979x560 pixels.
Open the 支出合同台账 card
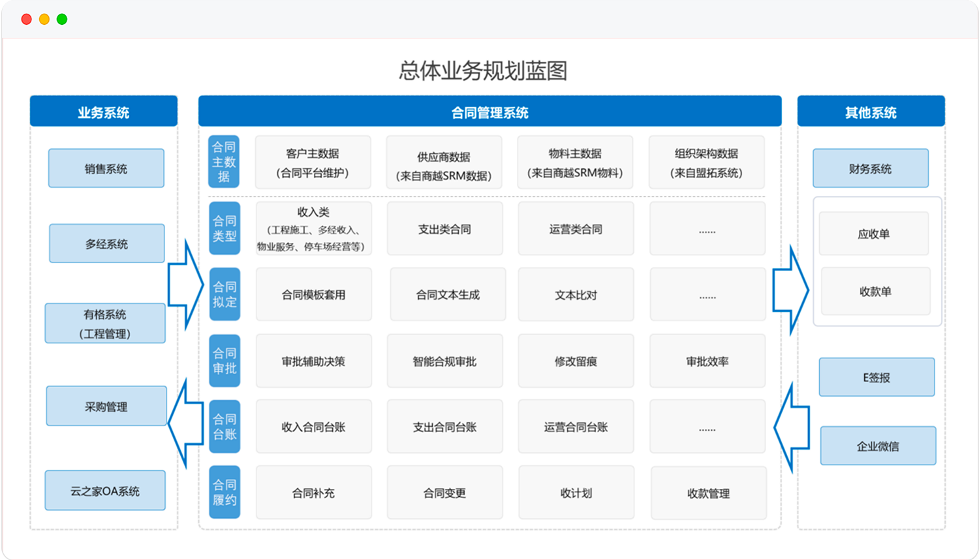(x=445, y=427)
